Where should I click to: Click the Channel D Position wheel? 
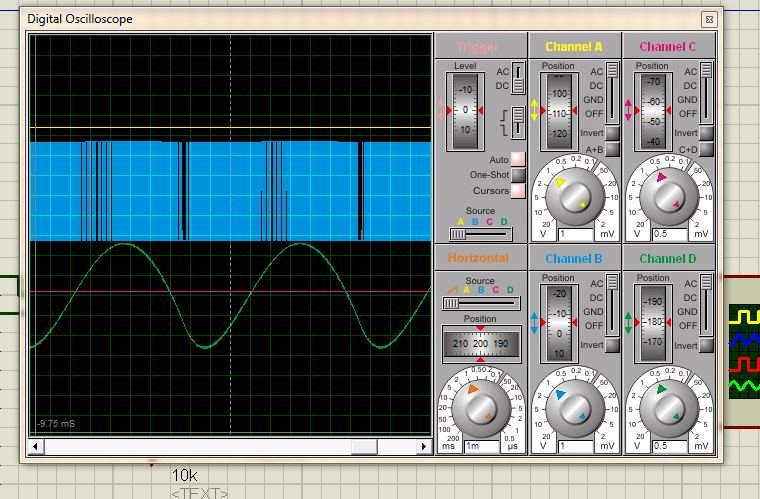(x=653, y=323)
